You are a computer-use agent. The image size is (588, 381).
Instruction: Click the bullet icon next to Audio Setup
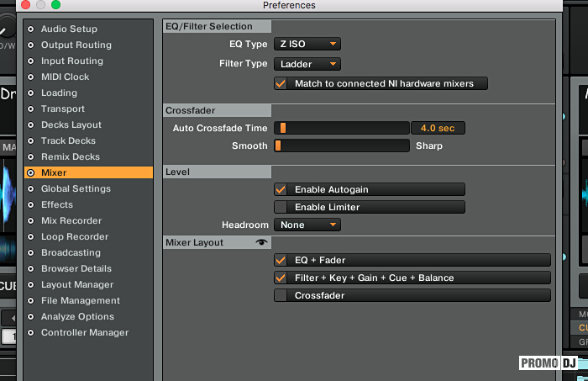pos(32,29)
